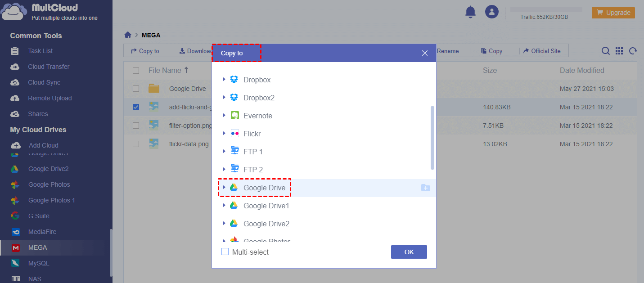Check the filter-option.png checkbox

(x=136, y=126)
